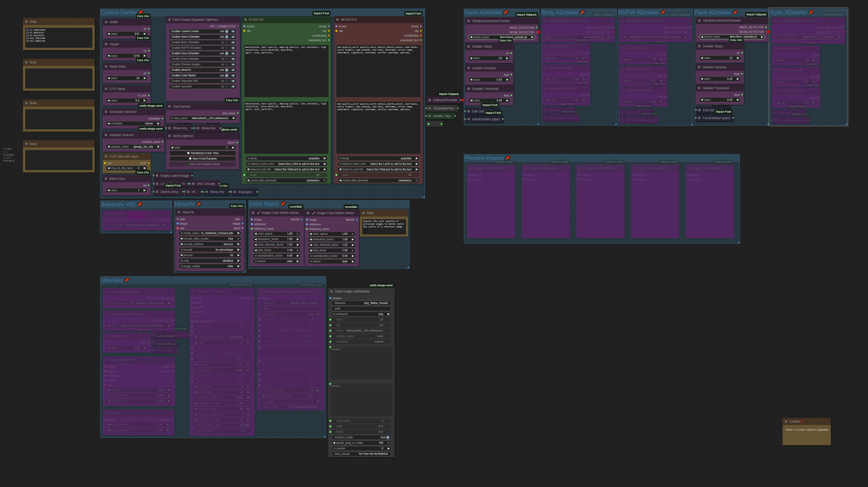868x487 pixels.
Task: Open the ckpt_name dropdown in Ckpt Names
Action: tap(203, 118)
